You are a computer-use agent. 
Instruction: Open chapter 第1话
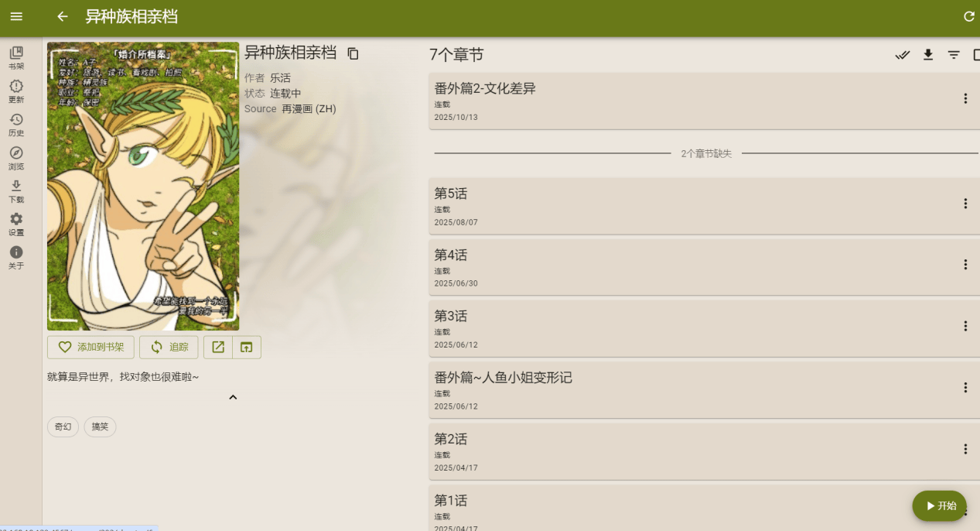(x=704, y=508)
